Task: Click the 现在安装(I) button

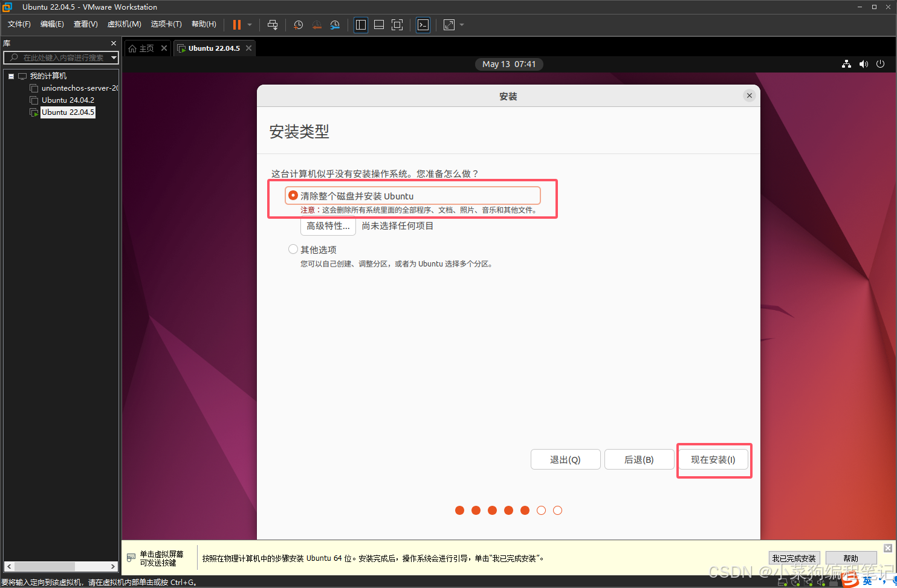Action: point(713,459)
